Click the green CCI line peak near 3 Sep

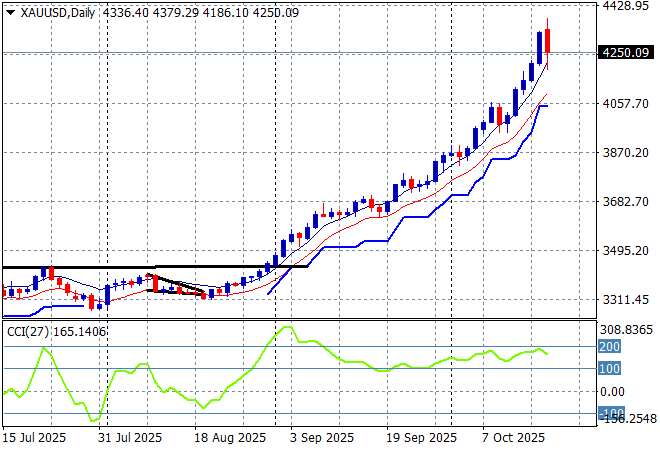point(287,327)
